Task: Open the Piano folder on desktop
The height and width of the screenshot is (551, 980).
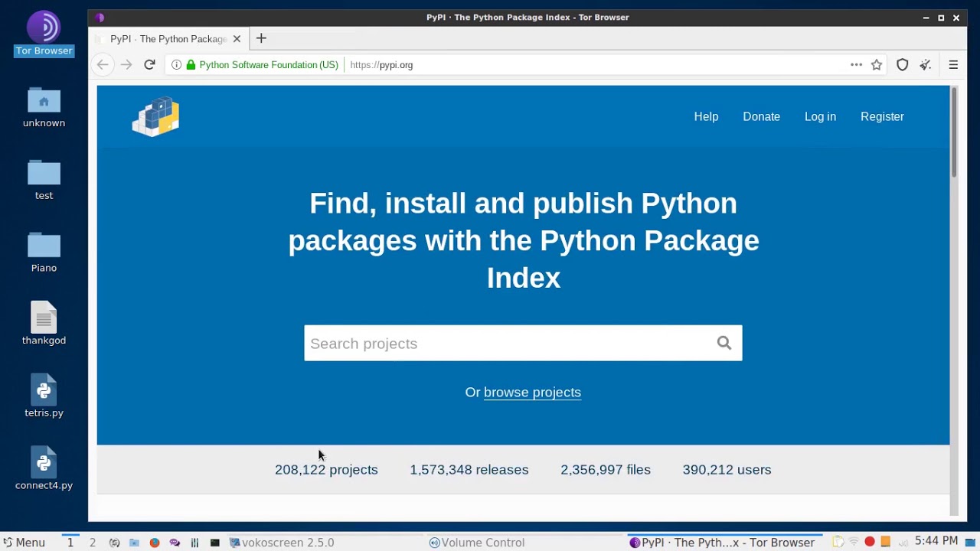Action: [44, 253]
